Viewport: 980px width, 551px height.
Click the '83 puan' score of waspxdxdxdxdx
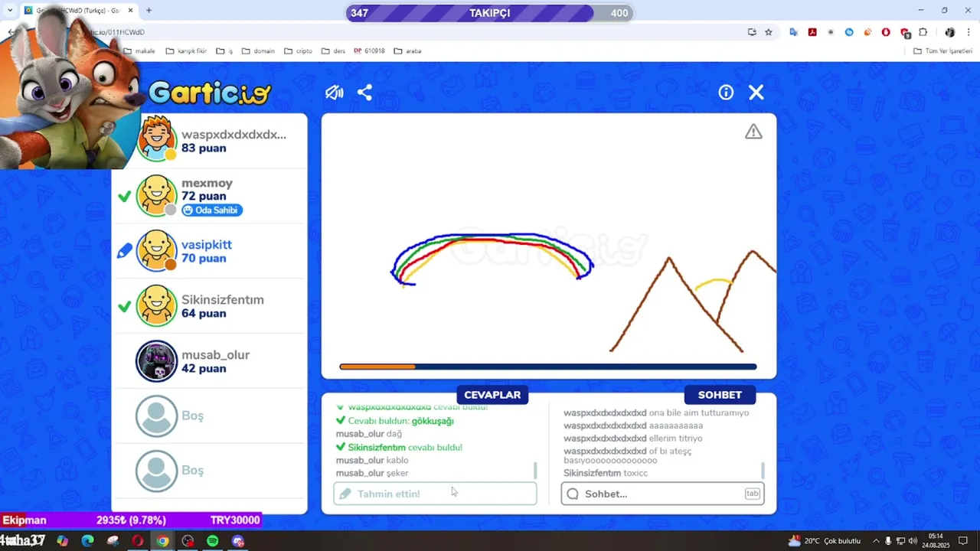tap(204, 148)
